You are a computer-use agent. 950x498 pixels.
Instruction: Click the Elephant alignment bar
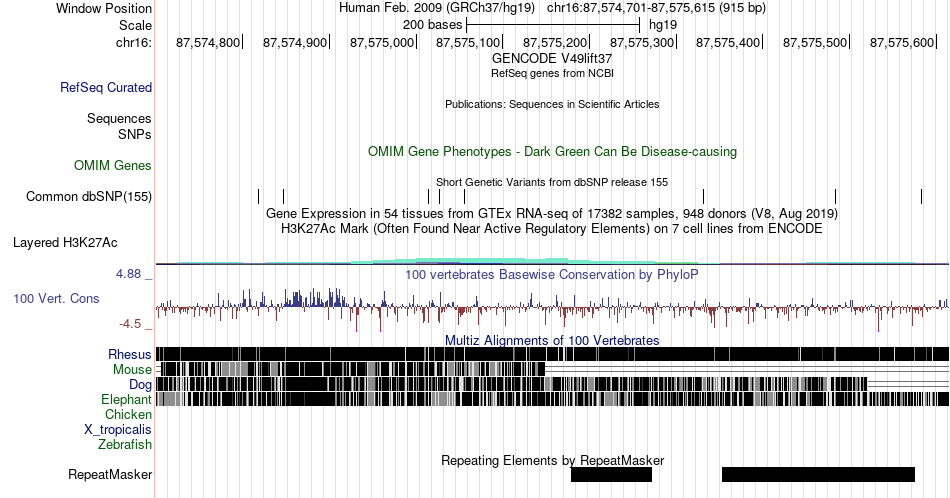pos(552,399)
